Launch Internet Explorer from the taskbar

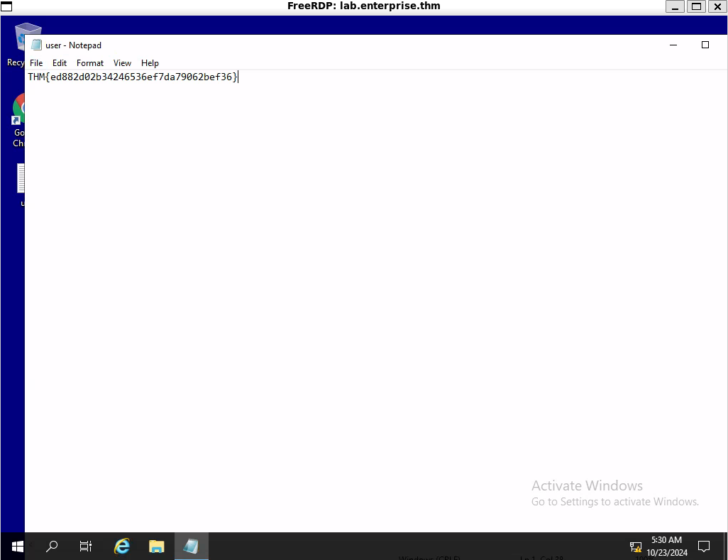click(x=122, y=547)
